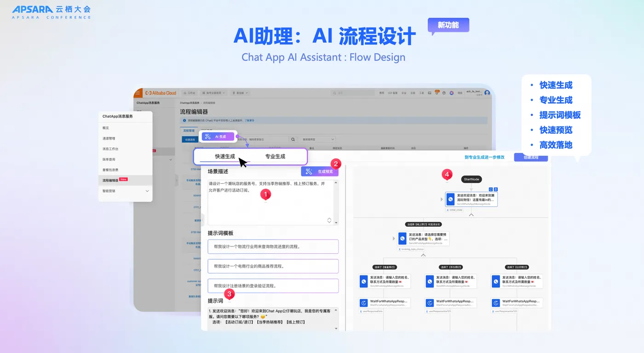Click the 生成预览 button
This screenshot has height=353, width=644.
click(320, 171)
